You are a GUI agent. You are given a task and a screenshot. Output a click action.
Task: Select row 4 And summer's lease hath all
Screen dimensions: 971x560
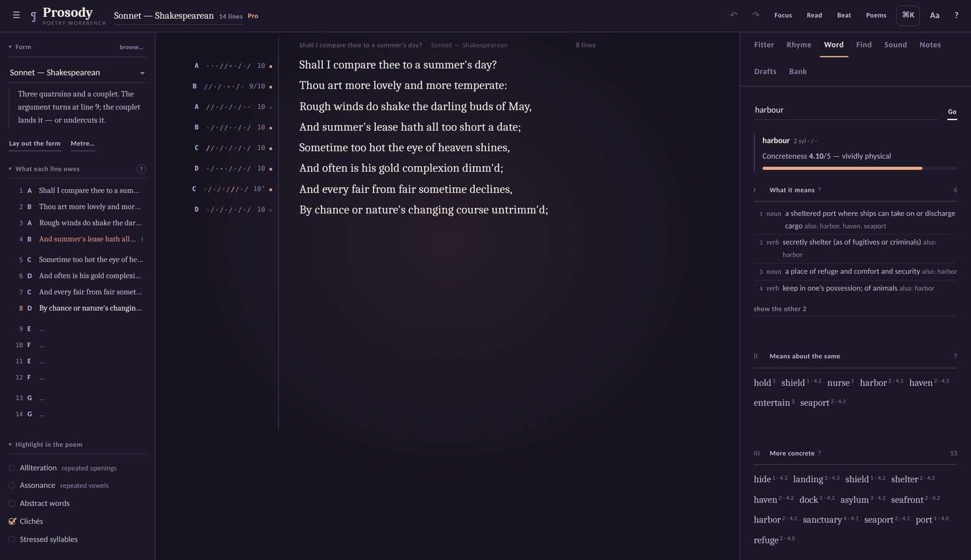coord(78,239)
